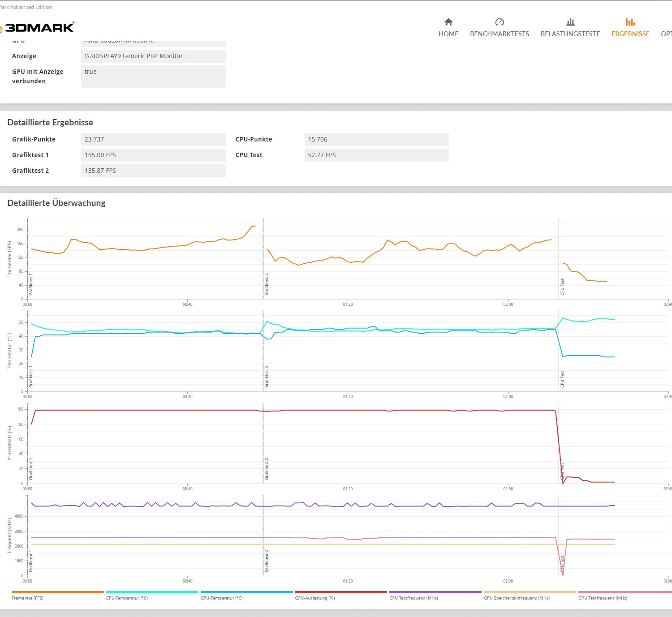The height and width of the screenshot is (617, 672).
Task: Click the orange Ergebnisse bars icon
Action: point(630,22)
